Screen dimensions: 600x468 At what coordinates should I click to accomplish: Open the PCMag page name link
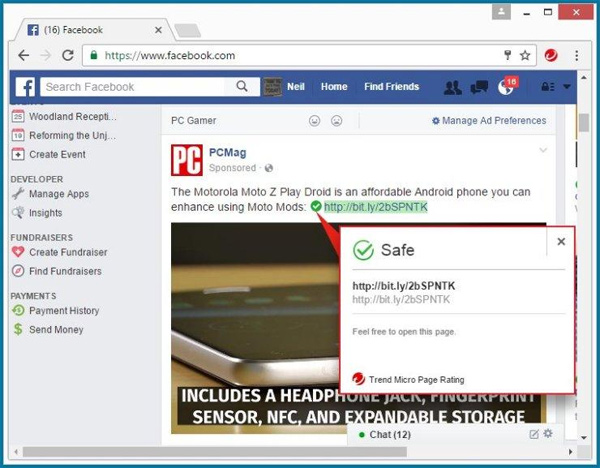228,152
